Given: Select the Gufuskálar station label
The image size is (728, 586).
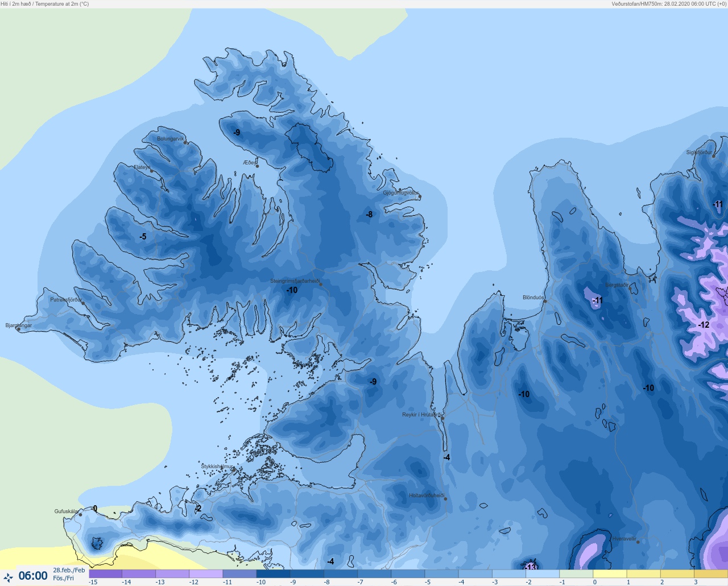Looking at the screenshot, I should coord(66,511).
